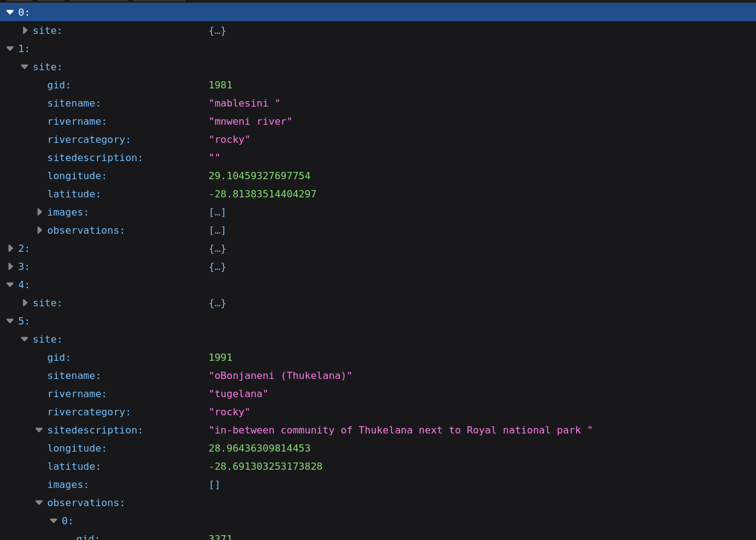Click the images key beside empty [] array
This screenshot has width=756, height=540.
pos(68,485)
